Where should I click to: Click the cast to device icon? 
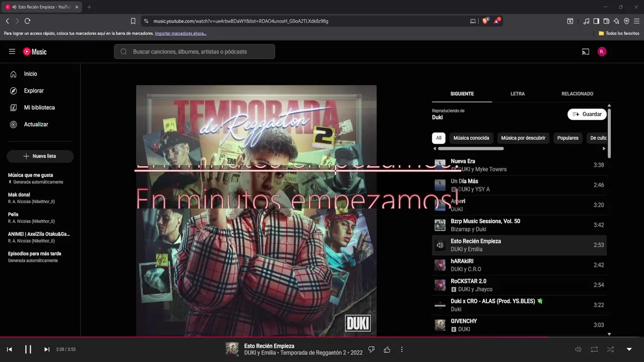pos(585,51)
